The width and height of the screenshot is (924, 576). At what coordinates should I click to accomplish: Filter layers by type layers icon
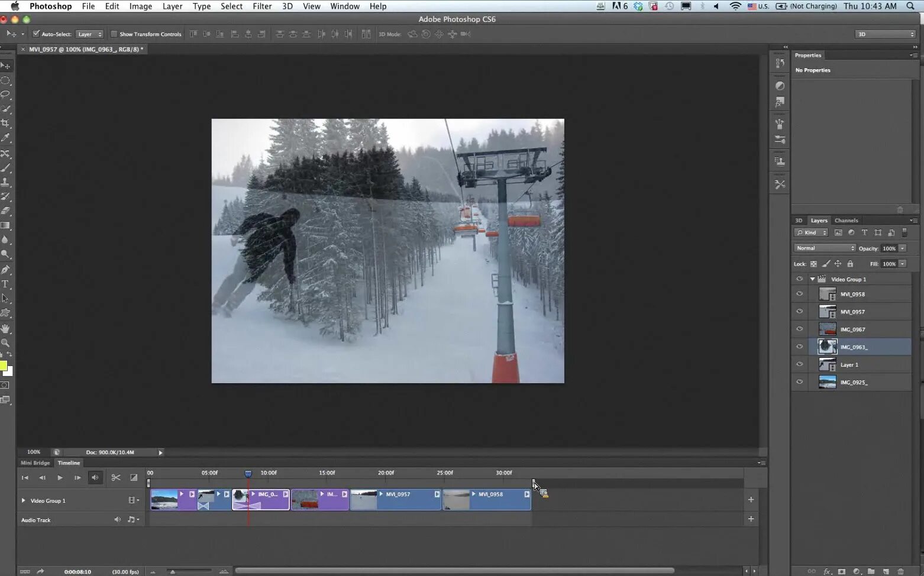click(864, 232)
